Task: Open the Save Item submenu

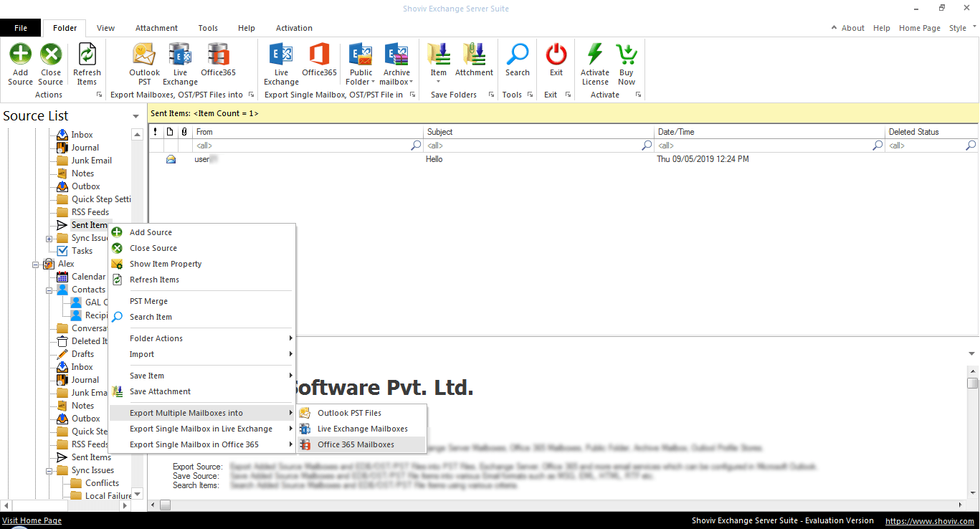Action: pyautogui.click(x=202, y=376)
